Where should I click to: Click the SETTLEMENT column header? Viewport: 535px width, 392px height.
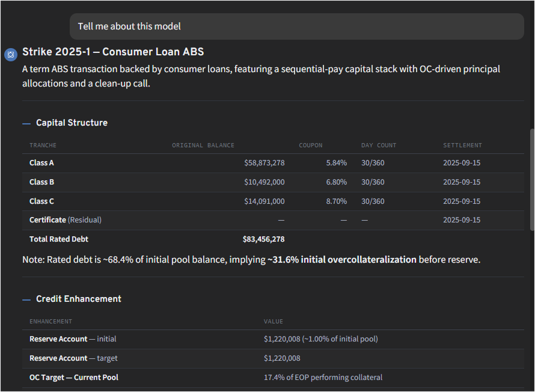462,145
